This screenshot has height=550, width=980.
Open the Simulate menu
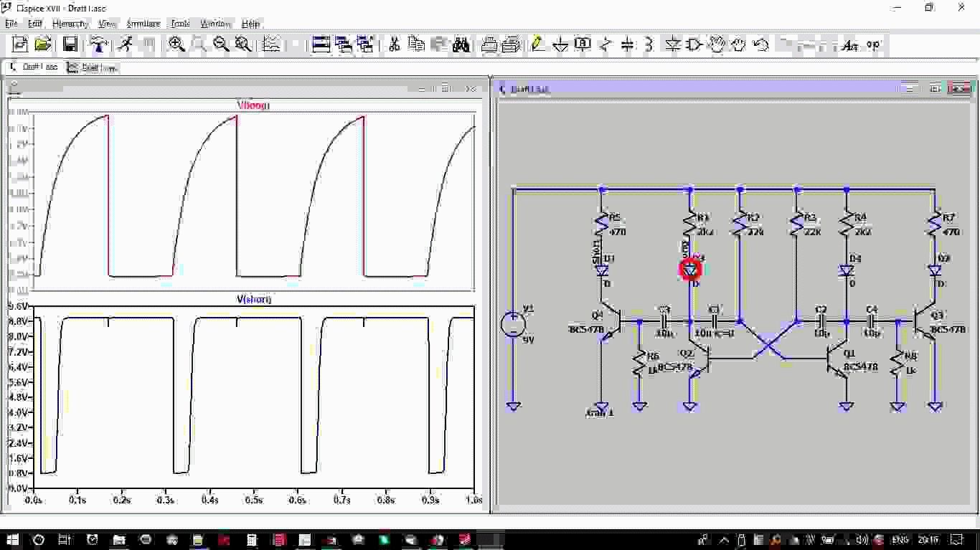[x=143, y=24]
